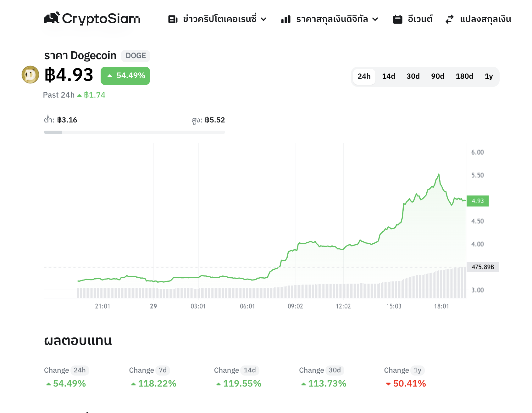
Task: Click the red 50.41% 1y return value
Action: (406, 384)
